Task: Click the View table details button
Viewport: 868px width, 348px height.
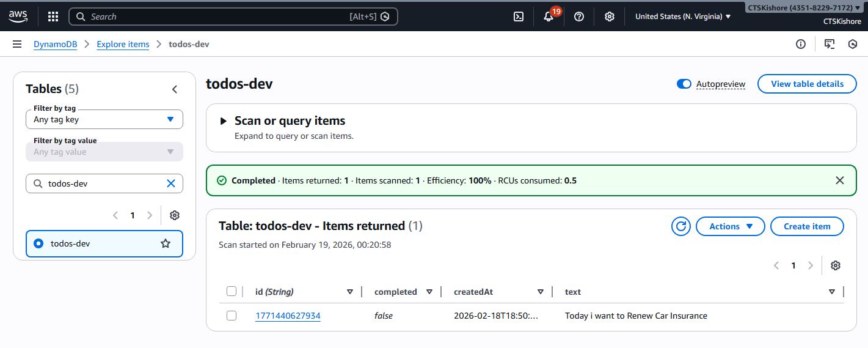Action: [806, 84]
